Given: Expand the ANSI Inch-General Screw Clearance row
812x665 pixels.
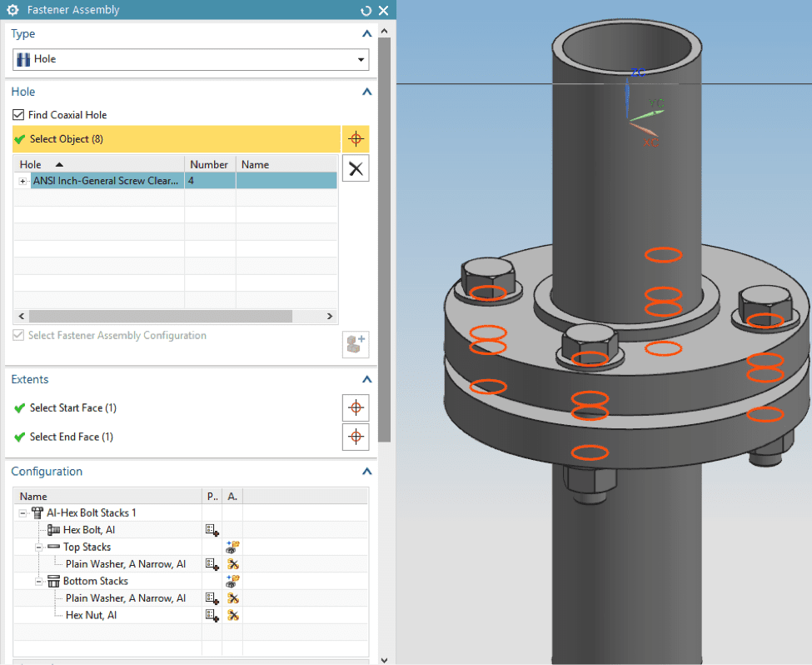Looking at the screenshot, I should [22, 181].
